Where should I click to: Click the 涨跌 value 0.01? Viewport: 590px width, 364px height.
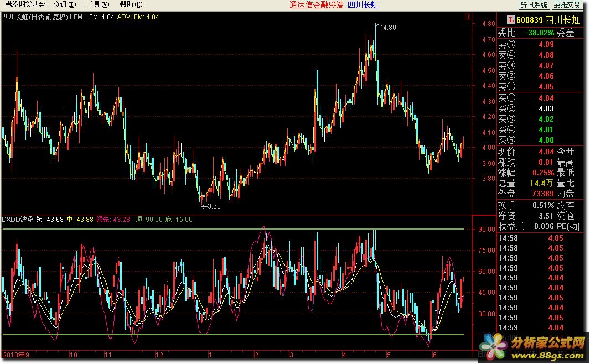point(546,163)
